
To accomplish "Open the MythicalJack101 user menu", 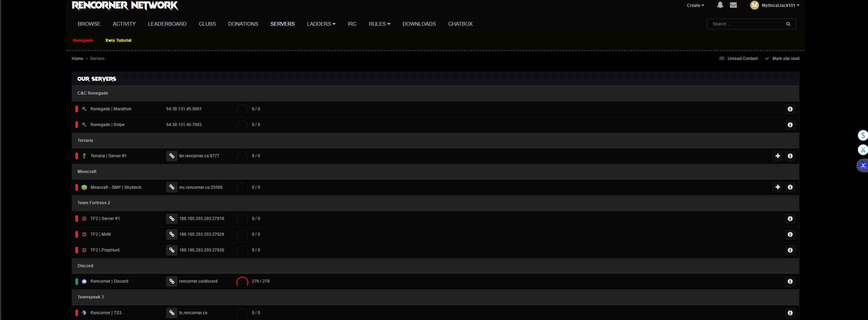I will point(775,5).
